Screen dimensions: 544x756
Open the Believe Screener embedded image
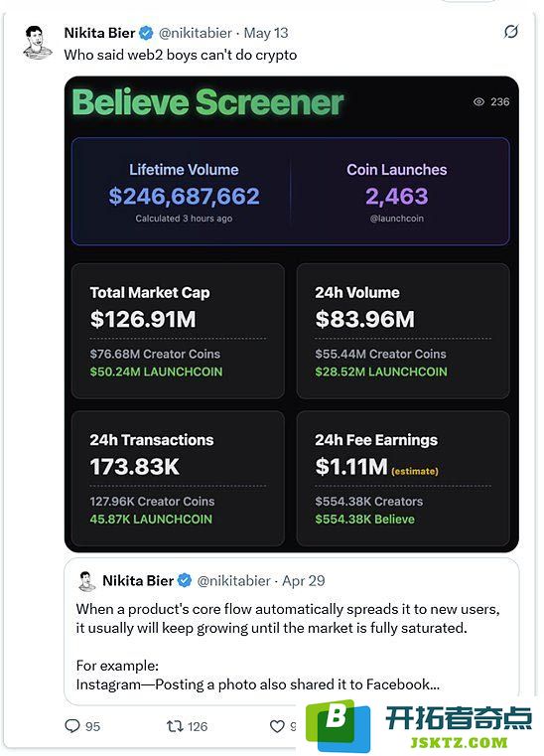[292, 314]
